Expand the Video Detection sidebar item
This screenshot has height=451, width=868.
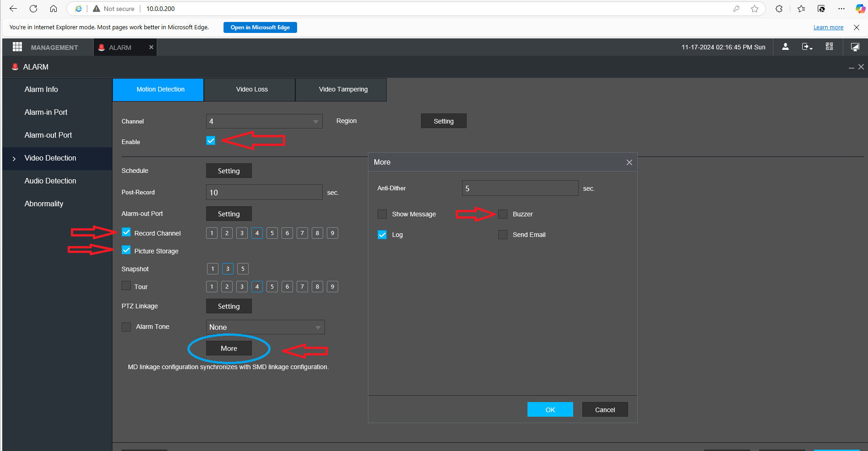tap(57, 158)
